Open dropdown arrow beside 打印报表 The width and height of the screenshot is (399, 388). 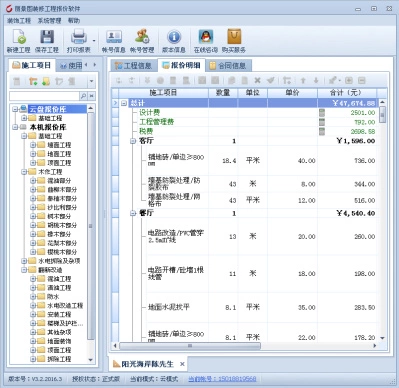click(94, 41)
